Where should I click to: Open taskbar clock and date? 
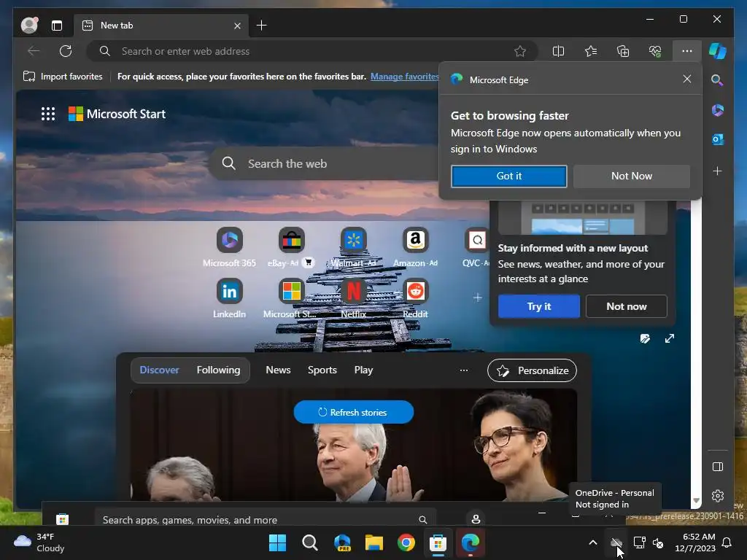coord(695,542)
